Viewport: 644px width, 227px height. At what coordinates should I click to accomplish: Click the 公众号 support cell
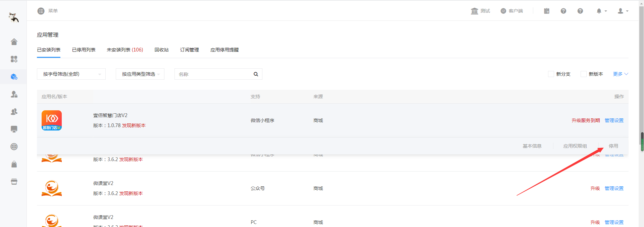pos(257,188)
